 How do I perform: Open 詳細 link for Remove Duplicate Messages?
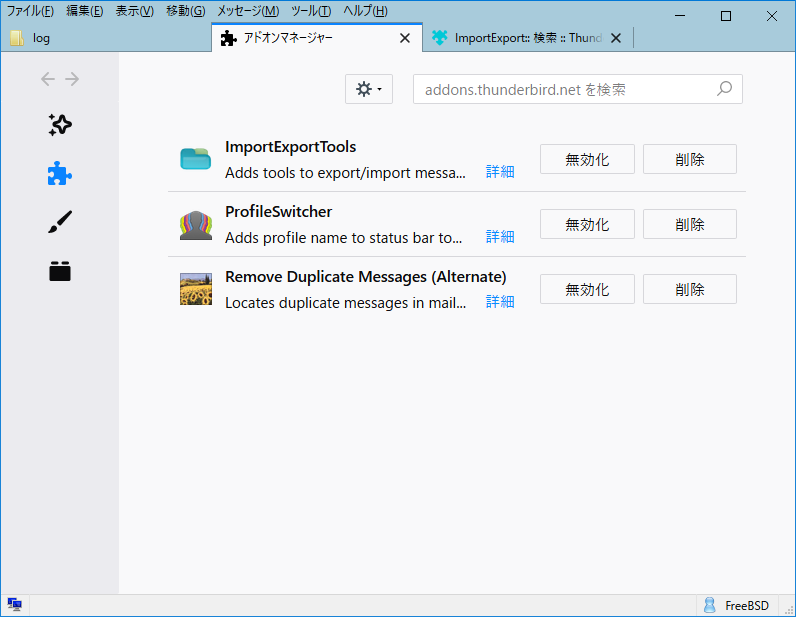[500, 302]
